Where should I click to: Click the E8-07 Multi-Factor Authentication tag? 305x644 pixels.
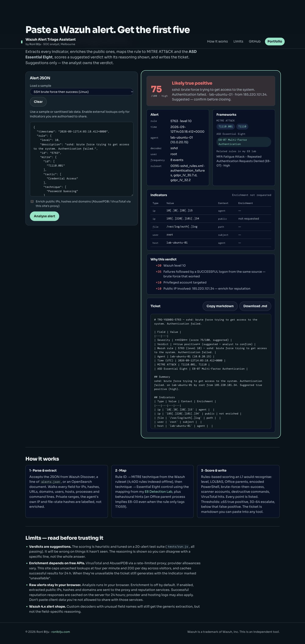point(244,142)
